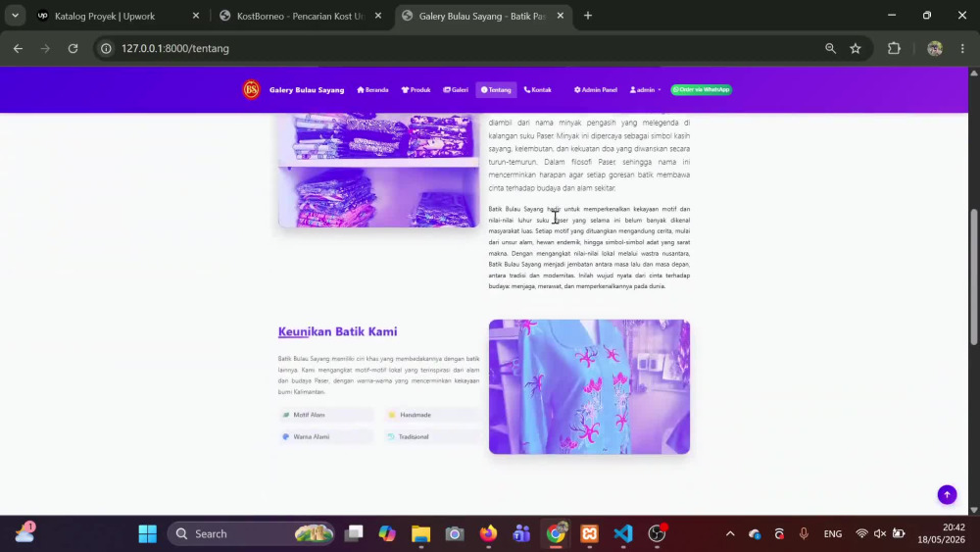
Task: Open the battery status tray icon
Action: (x=899, y=533)
